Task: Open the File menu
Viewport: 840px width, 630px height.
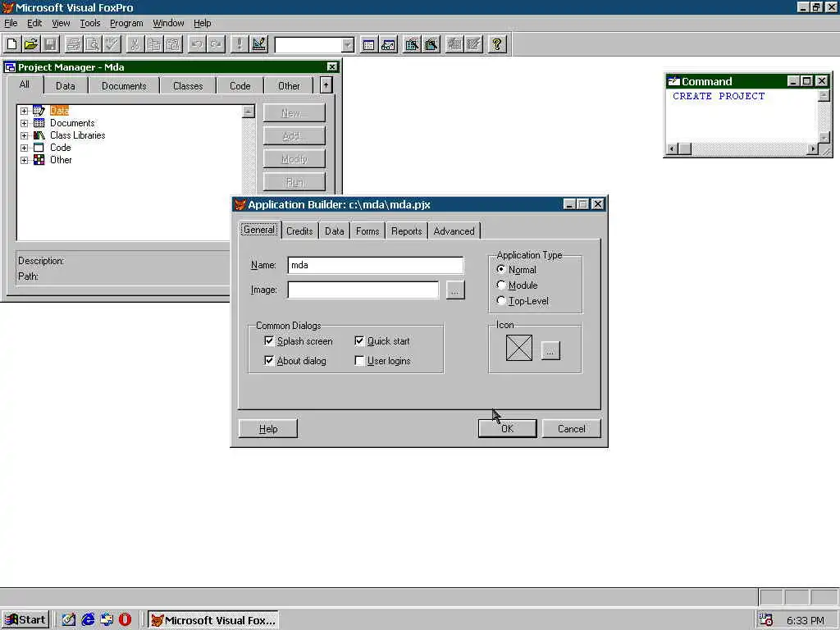Action: pyautogui.click(x=11, y=23)
